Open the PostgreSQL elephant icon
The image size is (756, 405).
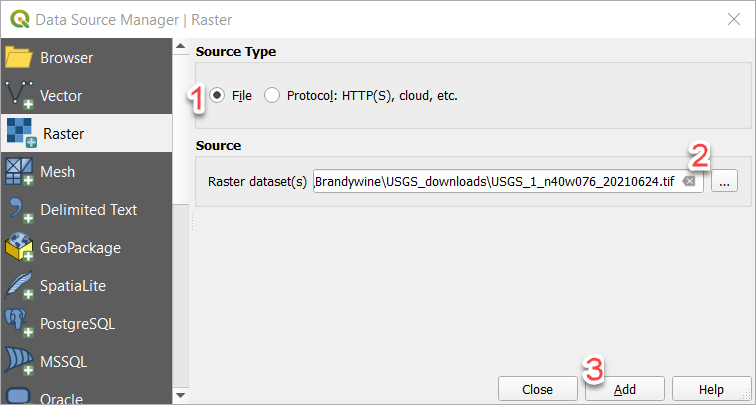[20, 324]
